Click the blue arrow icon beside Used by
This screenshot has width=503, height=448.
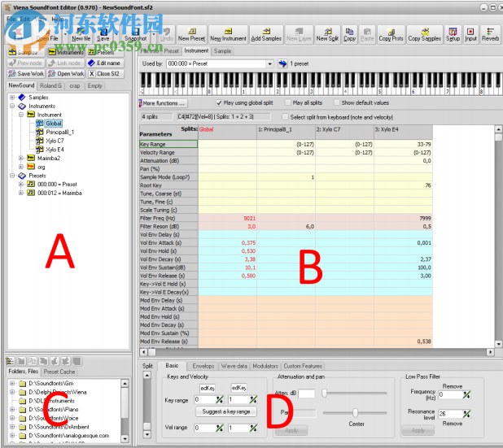pos(282,63)
